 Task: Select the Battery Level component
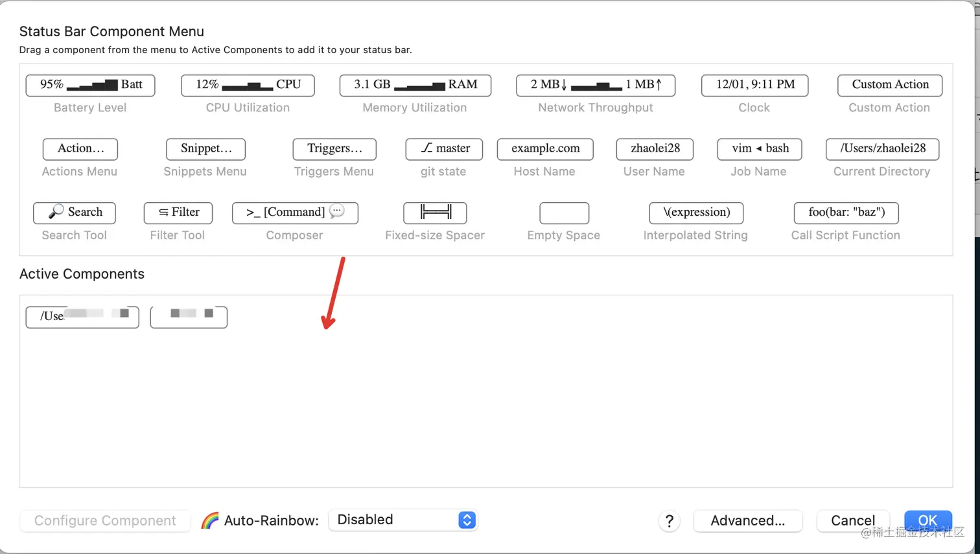[90, 85]
